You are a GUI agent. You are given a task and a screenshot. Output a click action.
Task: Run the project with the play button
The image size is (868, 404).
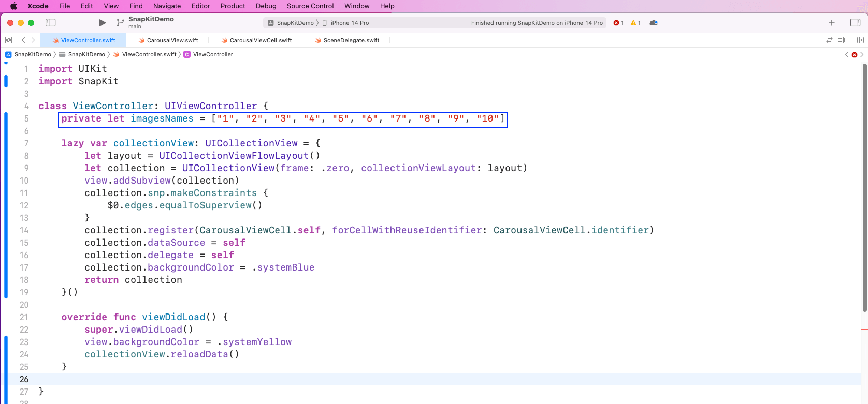tap(102, 23)
